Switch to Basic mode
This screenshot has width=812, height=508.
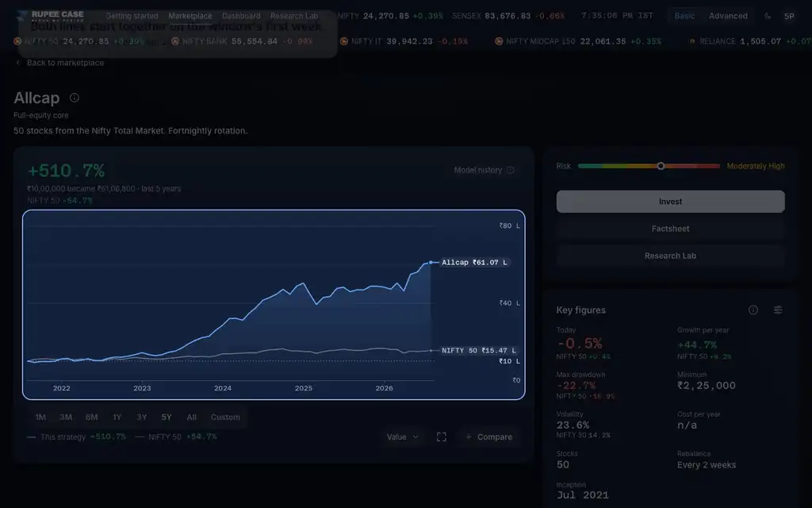point(684,16)
